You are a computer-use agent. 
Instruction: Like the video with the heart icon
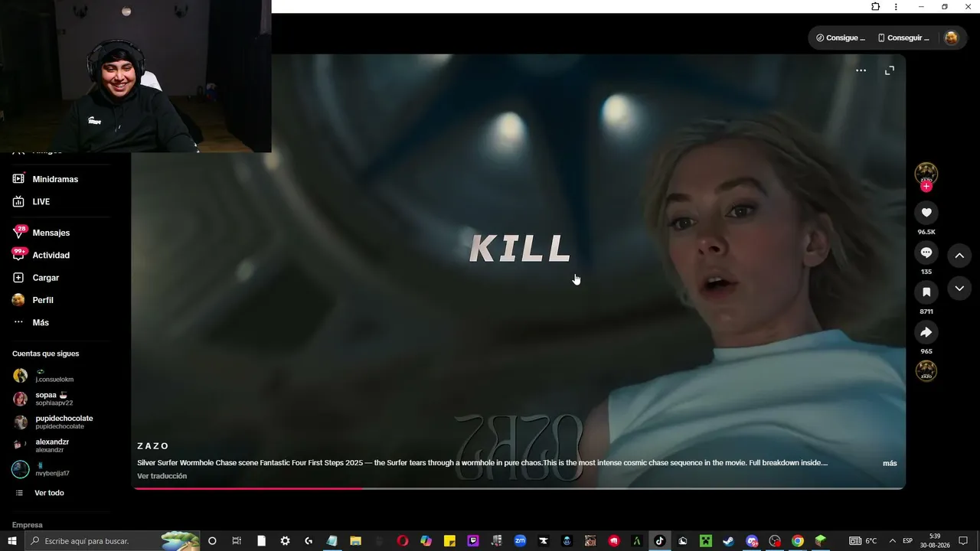tap(926, 213)
